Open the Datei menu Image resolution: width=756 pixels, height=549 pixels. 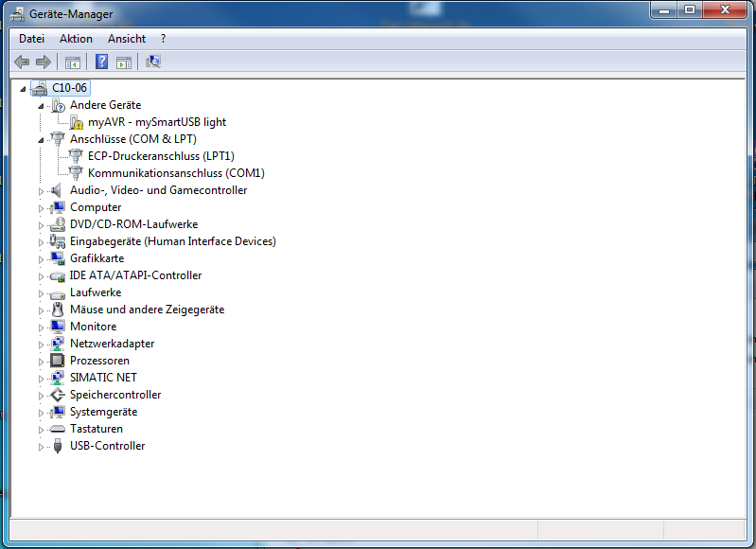(31, 39)
